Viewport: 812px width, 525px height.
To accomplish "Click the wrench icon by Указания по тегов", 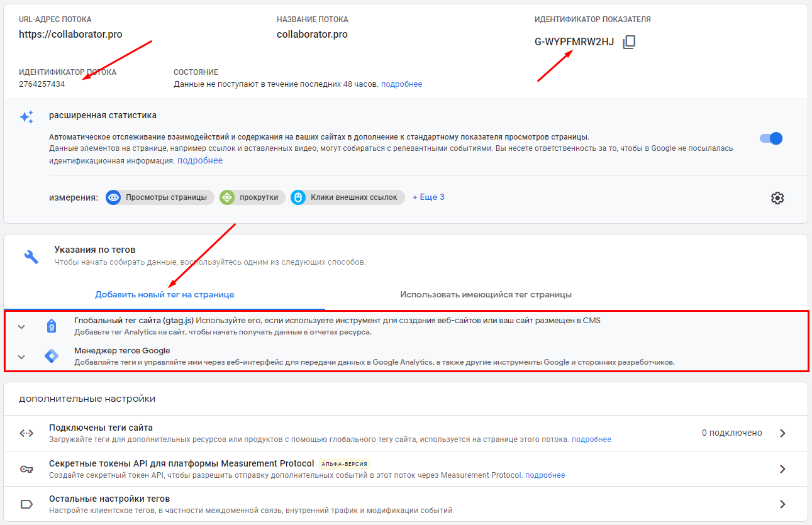I will click(x=31, y=256).
